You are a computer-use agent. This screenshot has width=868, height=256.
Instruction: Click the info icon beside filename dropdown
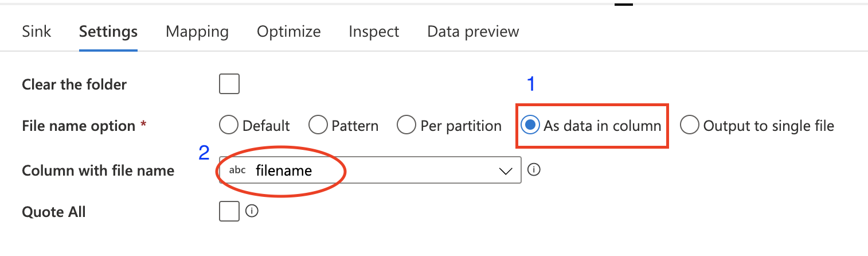[x=534, y=170]
